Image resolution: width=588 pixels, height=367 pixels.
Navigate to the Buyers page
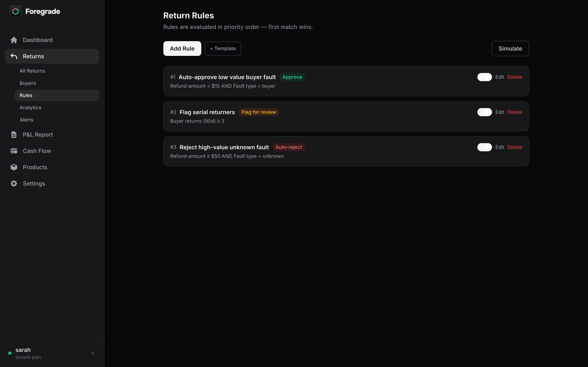[27, 83]
